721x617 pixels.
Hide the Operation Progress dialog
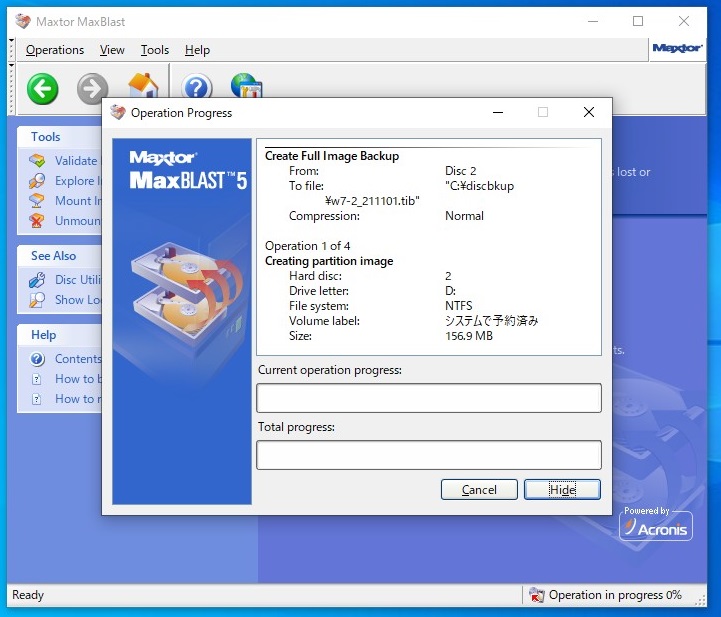[562, 490]
